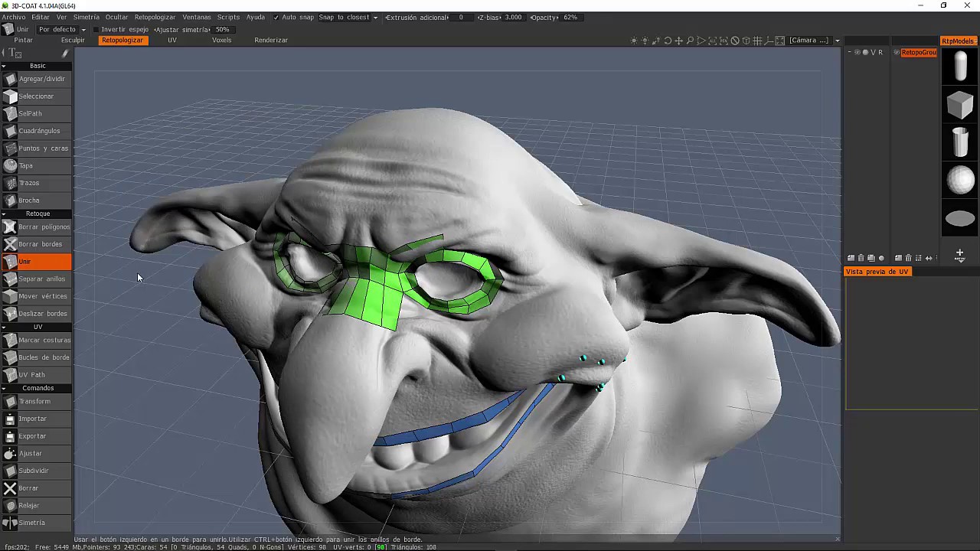Open the Simetría command
The width and height of the screenshot is (980, 551).
tap(36, 523)
